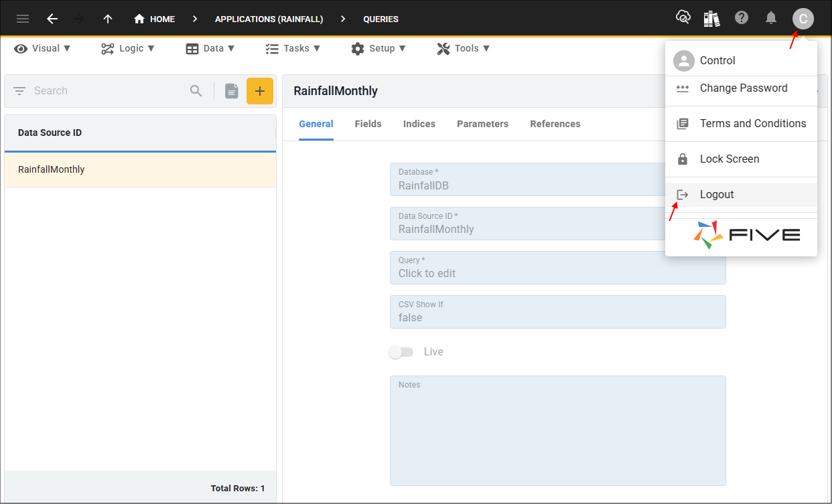Select Logout from the user menu

(x=717, y=195)
